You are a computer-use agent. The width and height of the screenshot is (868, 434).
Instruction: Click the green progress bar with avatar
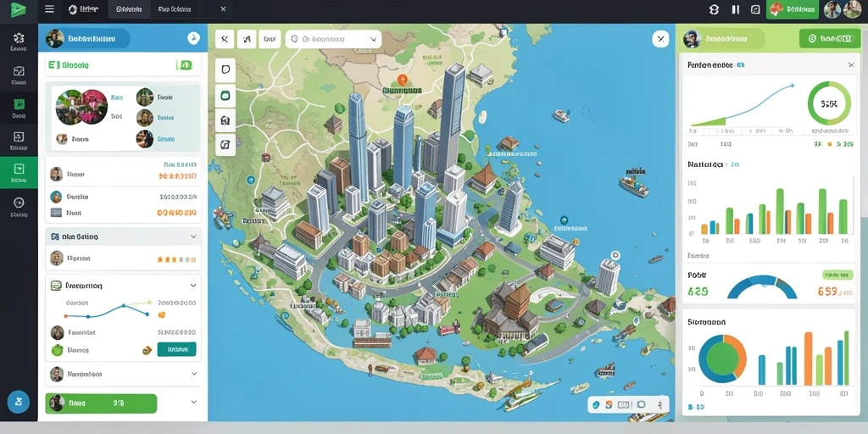(x=102, y=403)
